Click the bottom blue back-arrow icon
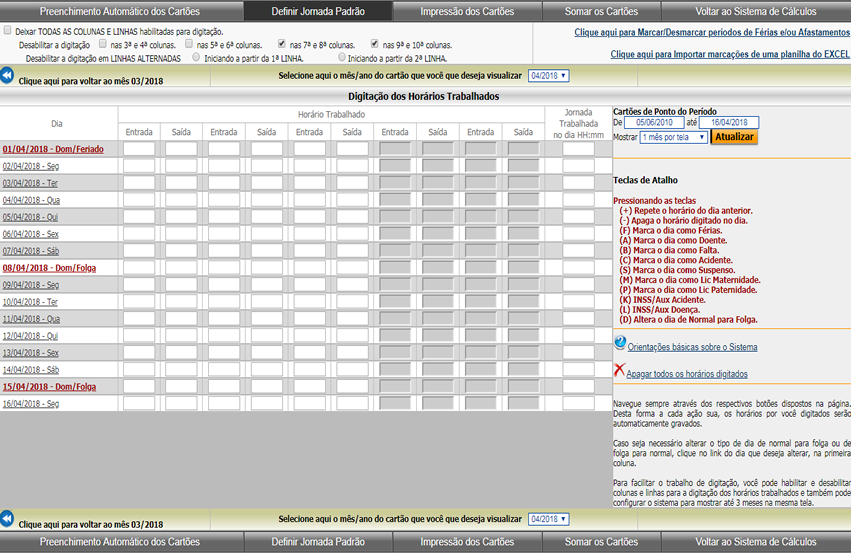The width and height of the screenshot is (851, 554). tap(7, 518)
